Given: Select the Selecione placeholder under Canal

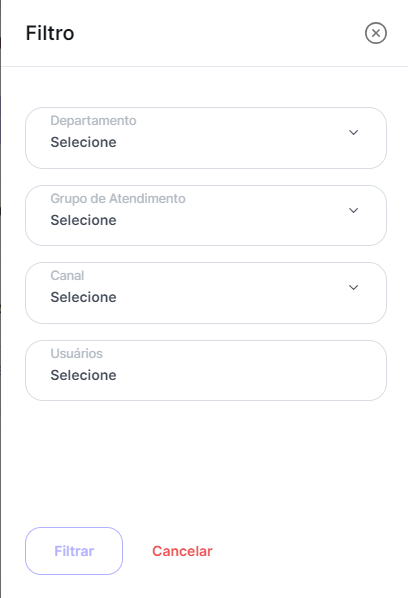Looking at the screenshot, I should click(x=84, y=297).
